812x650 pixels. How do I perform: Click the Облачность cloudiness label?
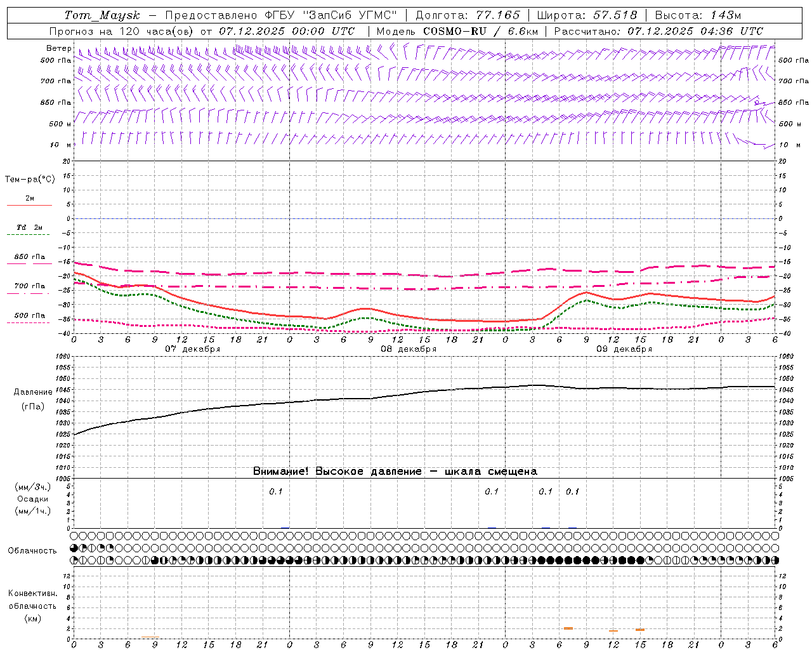click(32, 550)
